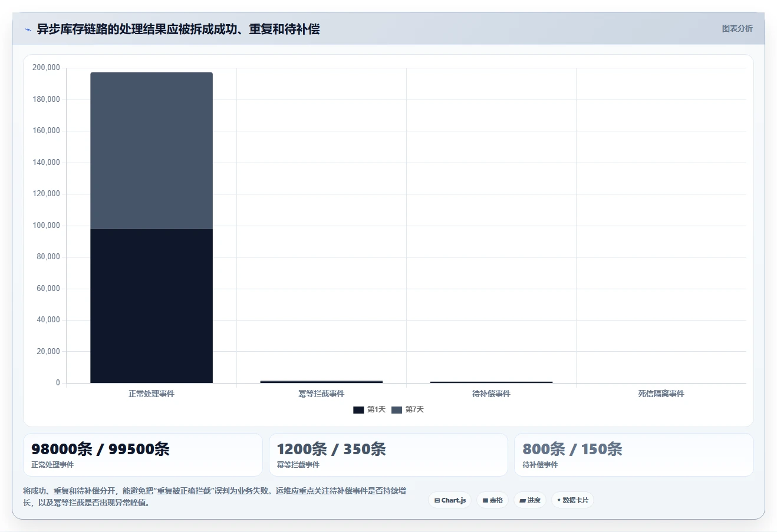Screen dimensions: 777x532
Task: Click the Chart.js tag chip
Action: [x=450, y=500]
